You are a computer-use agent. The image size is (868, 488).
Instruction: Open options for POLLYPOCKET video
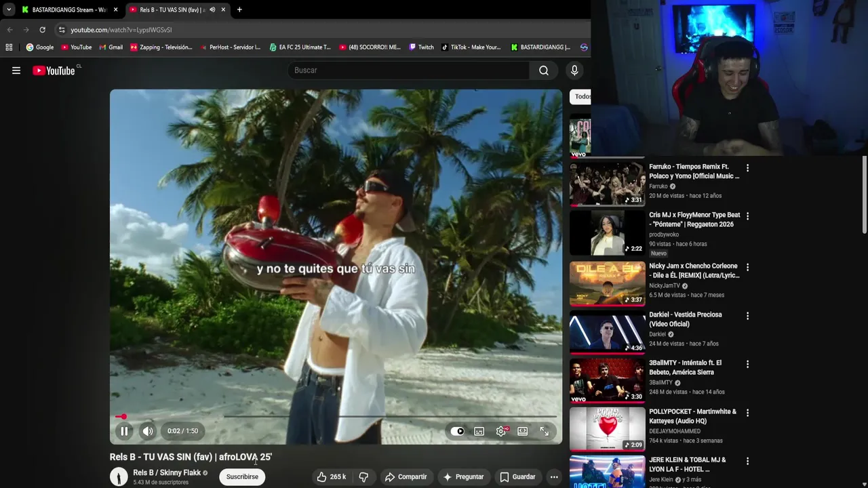point(747,413)
